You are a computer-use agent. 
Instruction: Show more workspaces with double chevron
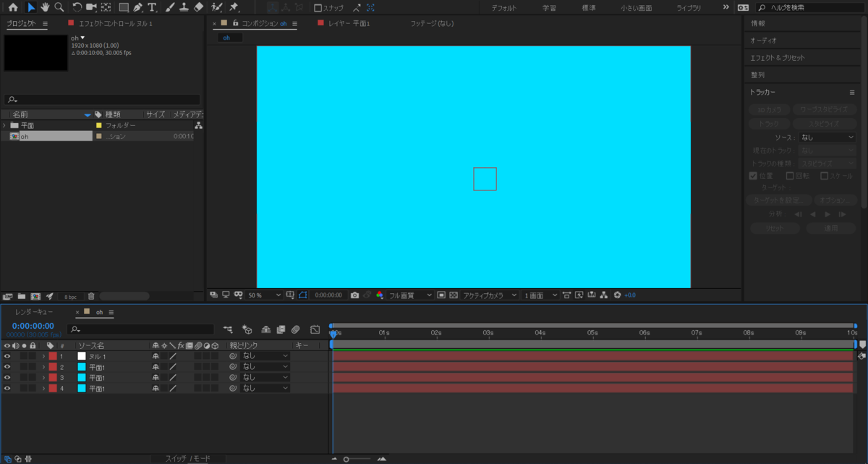click(726, 7)
